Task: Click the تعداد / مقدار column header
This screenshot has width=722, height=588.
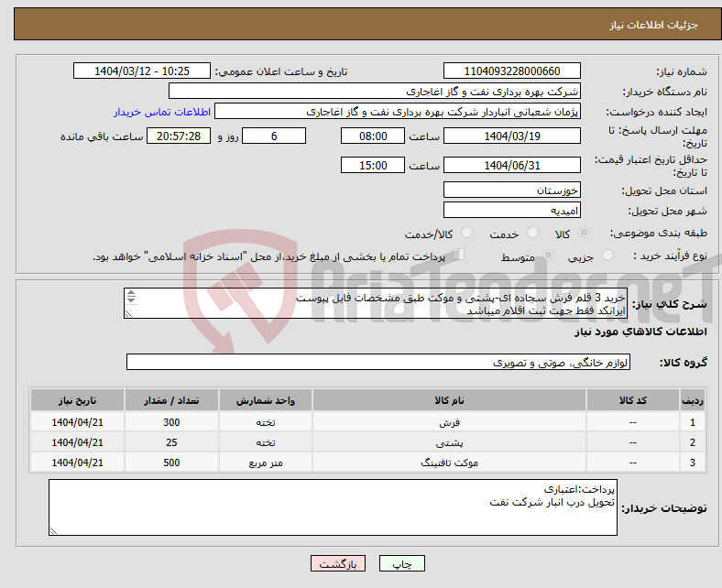Action: (171, 400)
